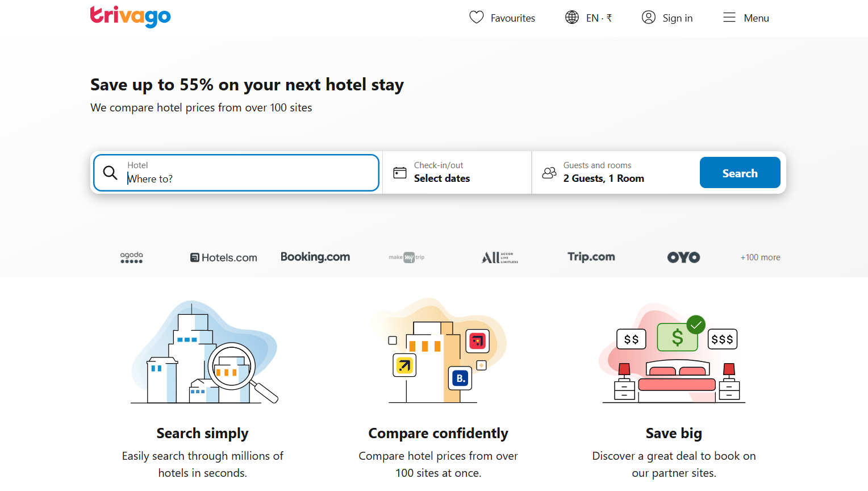Viewport: 868px width, 491px height.
Task: Click the Where to? hotel input field
Action: point(227,178)
